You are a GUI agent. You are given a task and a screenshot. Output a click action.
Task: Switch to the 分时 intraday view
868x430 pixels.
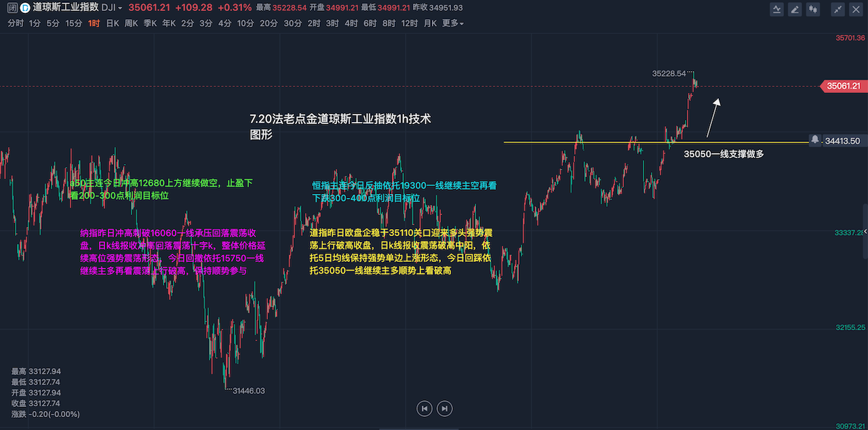point(15,23)
